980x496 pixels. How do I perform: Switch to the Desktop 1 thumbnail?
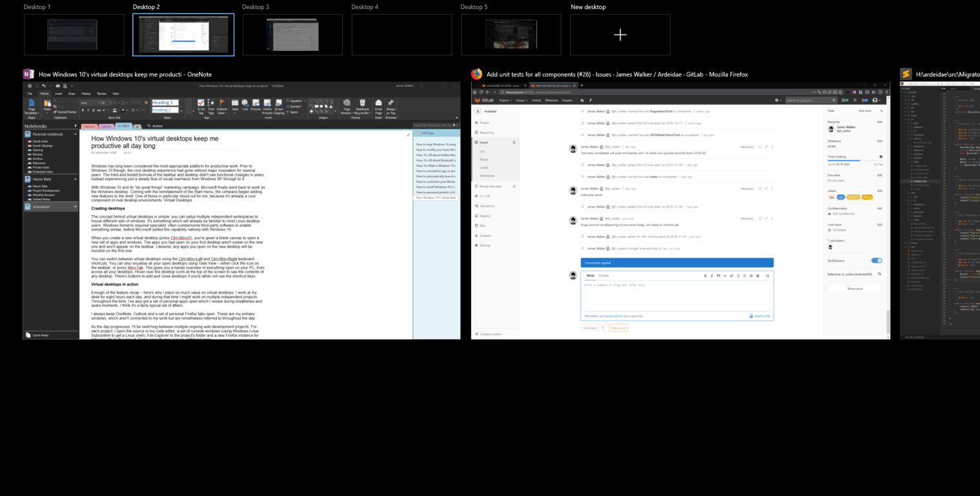(x=74, y=35)
